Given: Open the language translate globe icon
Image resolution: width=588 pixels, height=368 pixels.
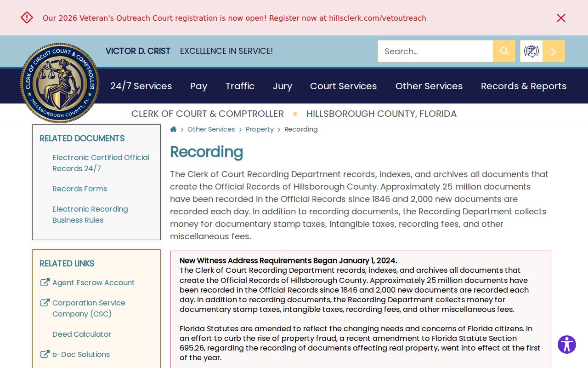Looking at the screenshot, I should pos(531,51).
